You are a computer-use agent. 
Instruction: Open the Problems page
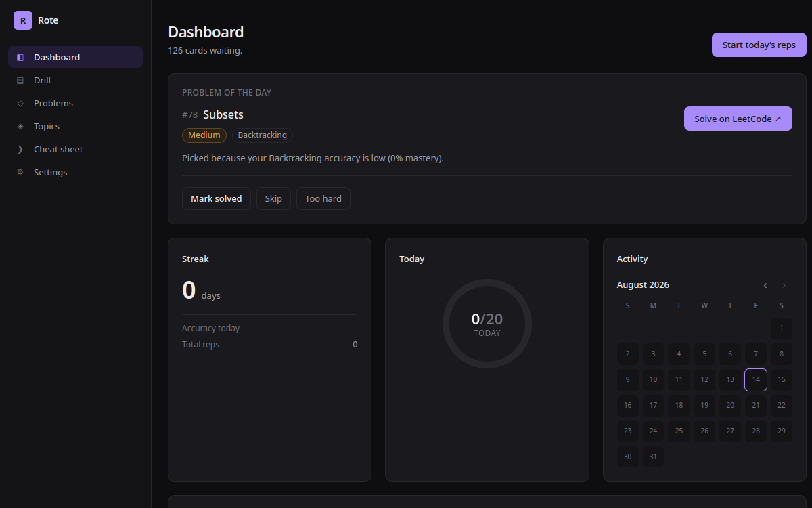coord(75,103)
